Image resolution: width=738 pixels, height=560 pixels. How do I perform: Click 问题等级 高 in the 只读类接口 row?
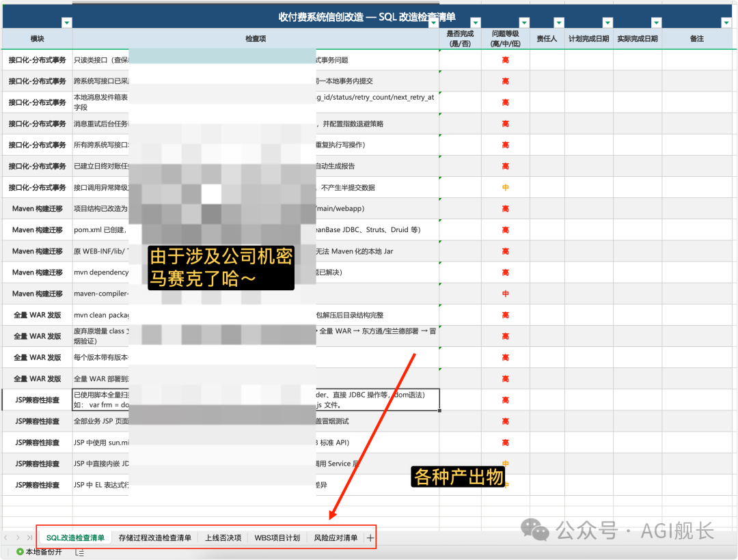(506, 59)
